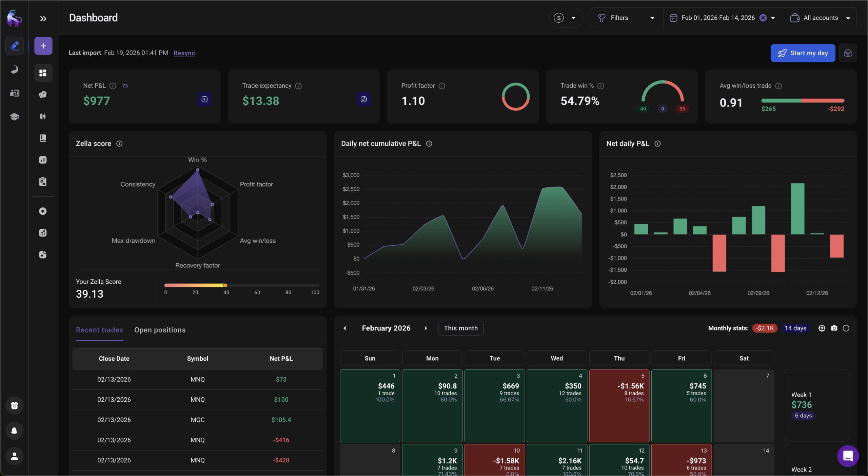Click the Net P&L info icon
868x476 pixels.
(113, 86)
